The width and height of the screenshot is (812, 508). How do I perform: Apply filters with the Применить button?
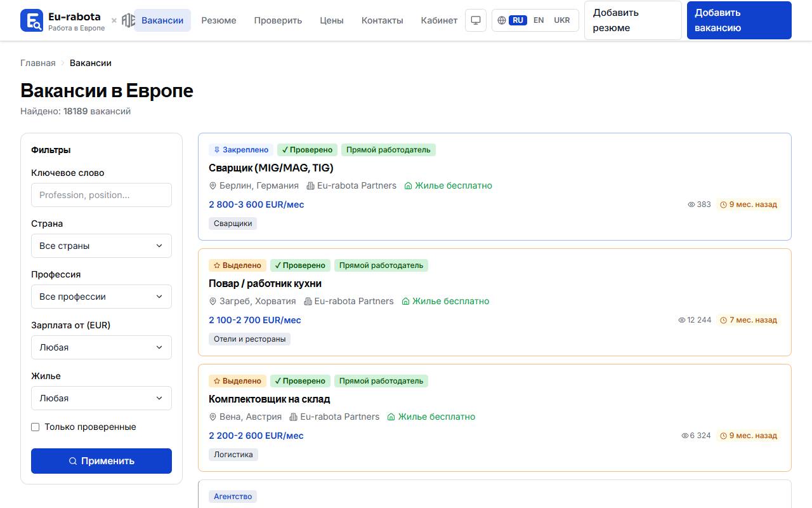tap(101, 461)
